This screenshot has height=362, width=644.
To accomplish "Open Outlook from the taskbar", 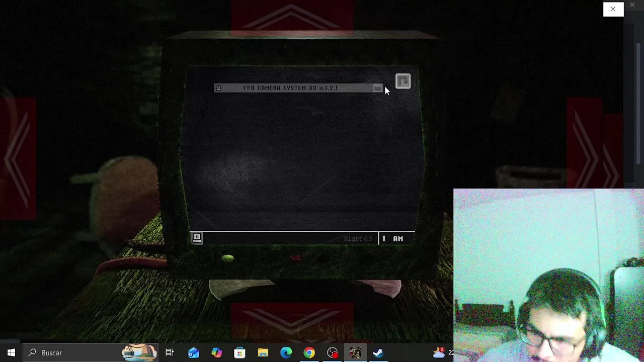I will tap(194, 353).
